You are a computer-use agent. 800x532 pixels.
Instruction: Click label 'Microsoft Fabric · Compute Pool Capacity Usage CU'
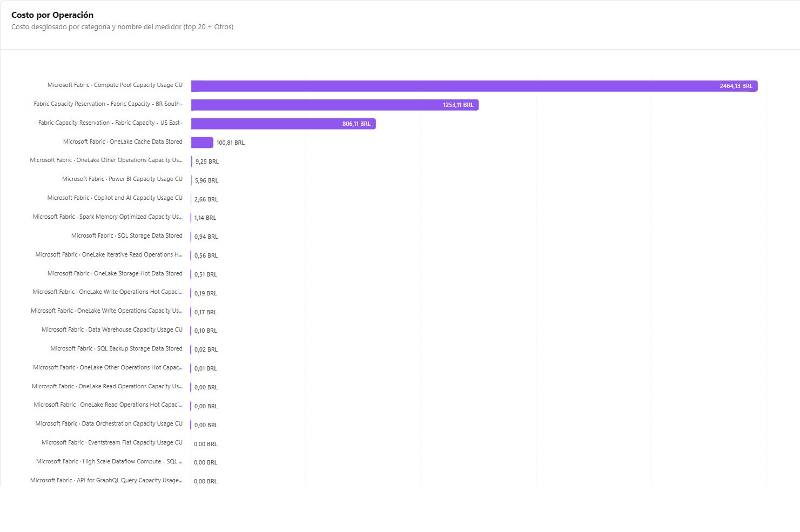pyautogui.click(x=115, y=85)
